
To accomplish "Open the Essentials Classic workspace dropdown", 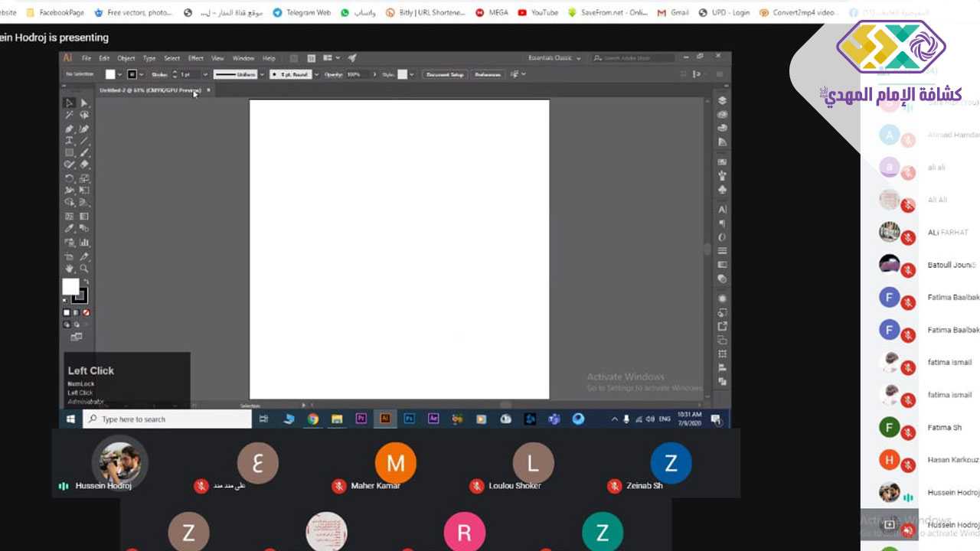I will 555,58.
